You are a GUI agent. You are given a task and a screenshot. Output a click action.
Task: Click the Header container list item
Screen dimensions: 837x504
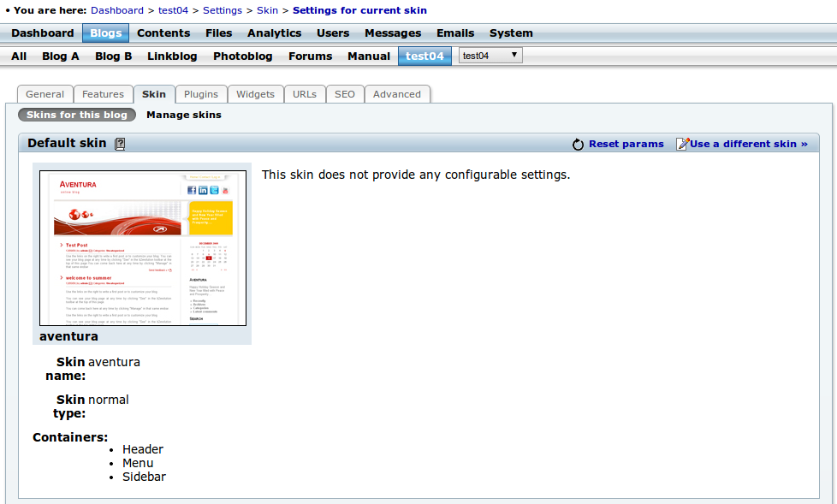pyautogui.click(x=143, y=449)
